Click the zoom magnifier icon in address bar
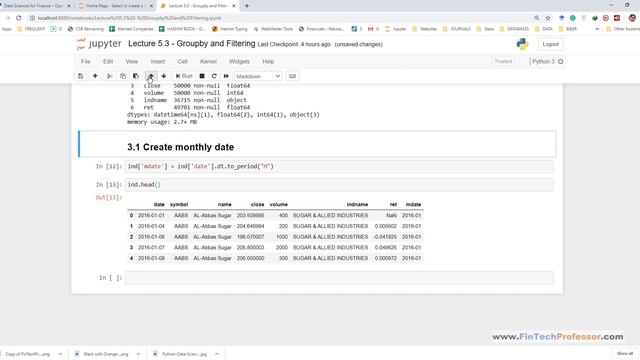 (x=536, y=18)
